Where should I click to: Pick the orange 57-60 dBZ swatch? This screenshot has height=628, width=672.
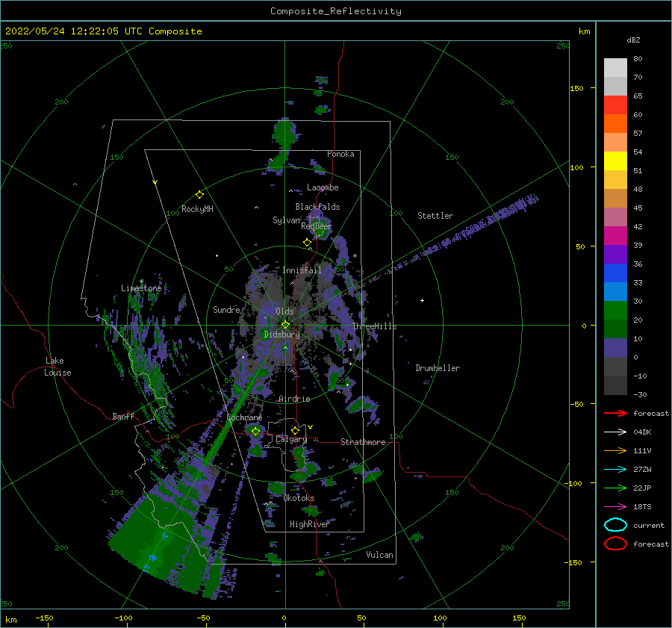615,123
